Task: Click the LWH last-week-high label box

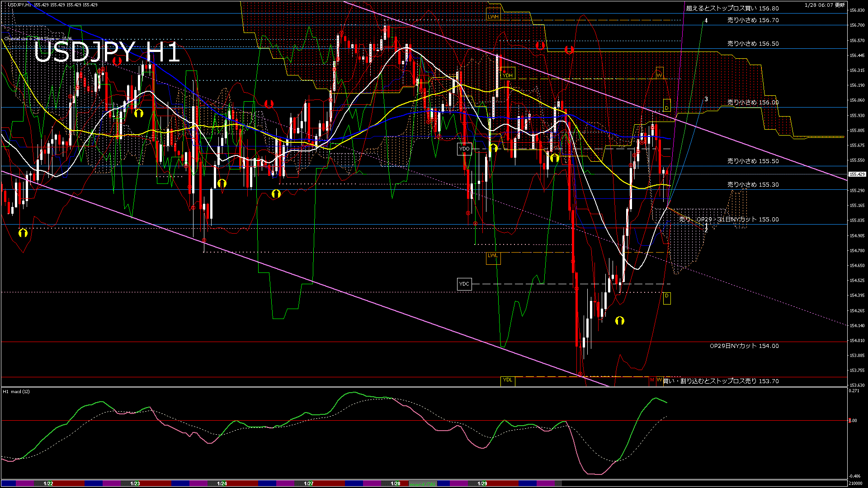Action: point(493,17)
